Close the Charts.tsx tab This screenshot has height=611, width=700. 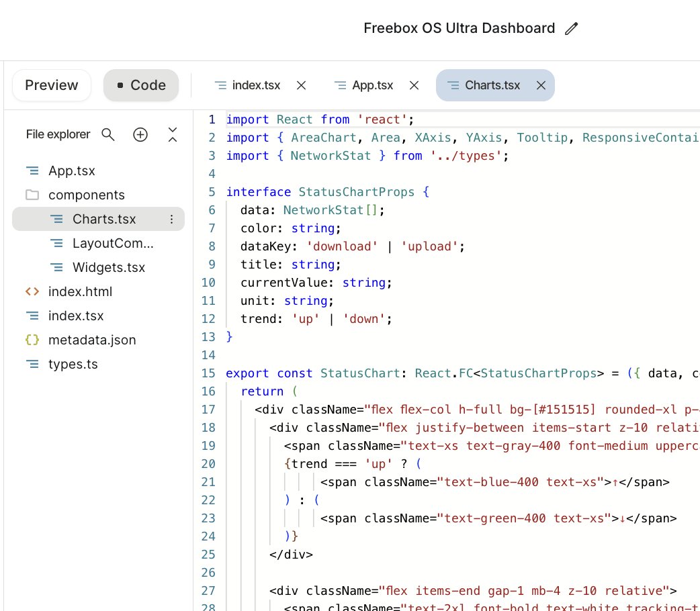[541, 85]
